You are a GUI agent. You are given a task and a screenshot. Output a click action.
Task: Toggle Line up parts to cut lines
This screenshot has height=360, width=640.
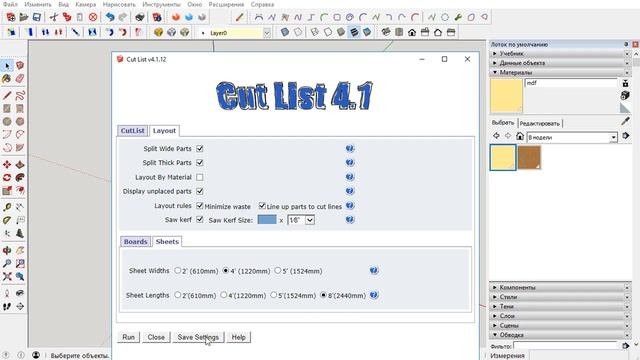point(262,206)
